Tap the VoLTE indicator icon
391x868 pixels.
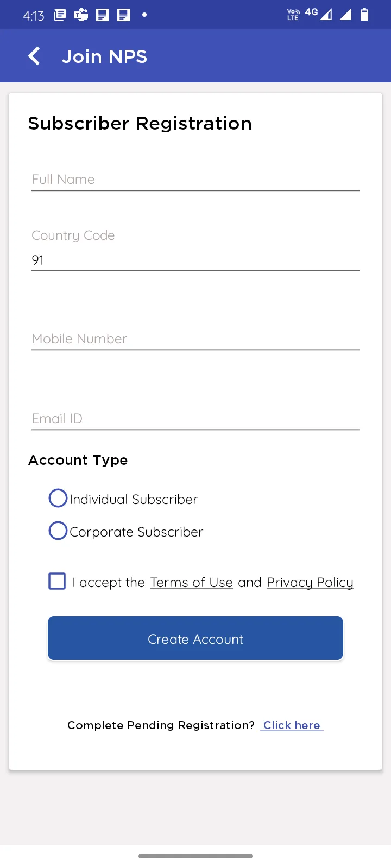pos(293,15)
